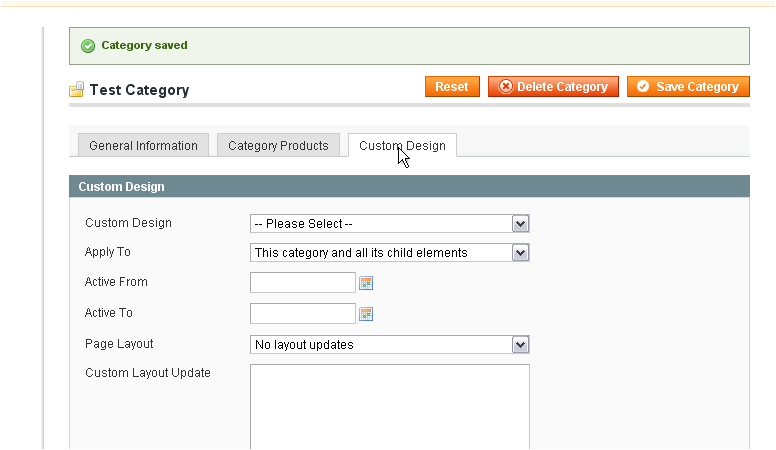Click the Save Category button
This screenshot has width=776, height=450.
click(x=688, y=87)
